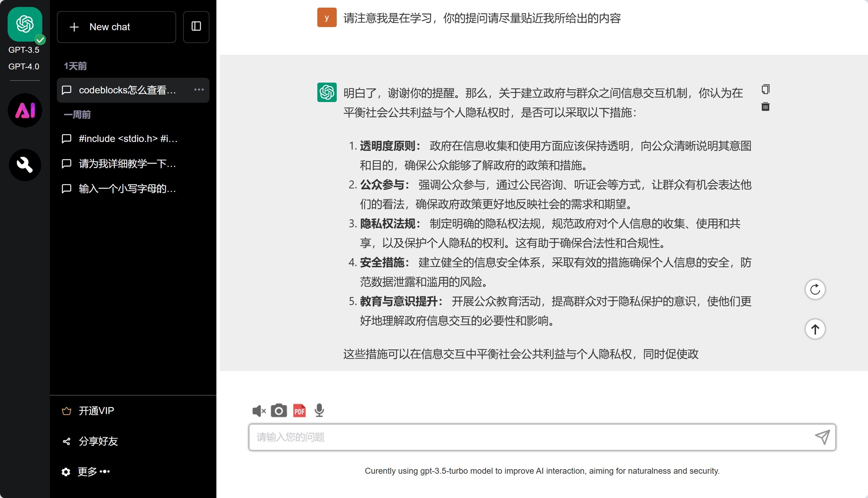This screenshot has height=498, width=868.
Task: Open the wrench tools icon in sidebar
Action: pyautogui.click(x=25, y=165)
